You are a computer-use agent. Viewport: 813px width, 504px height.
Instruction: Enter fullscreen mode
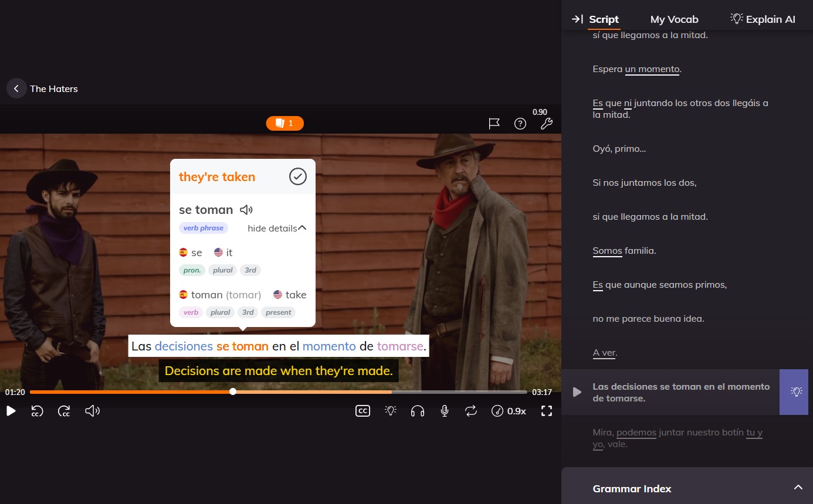click(x=547, y=411)
